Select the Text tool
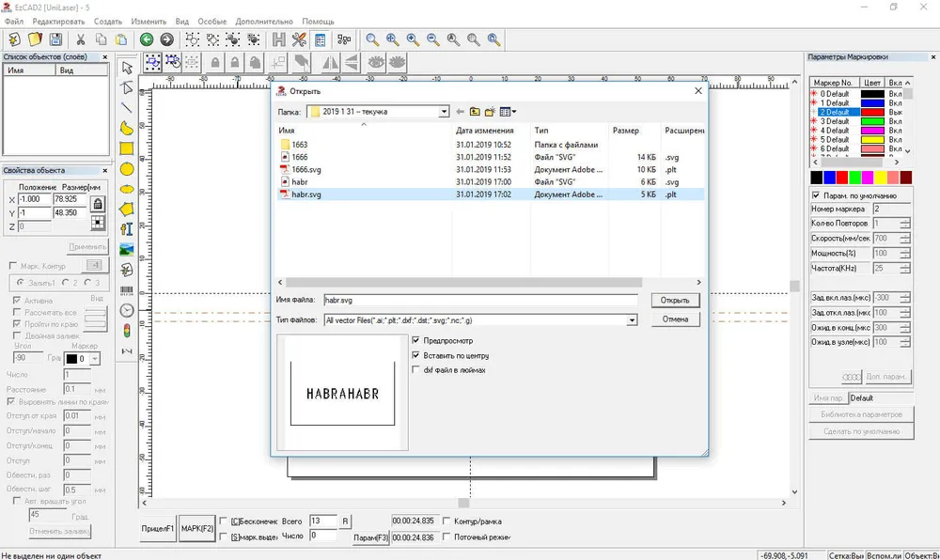Screen dimensions: 940x560 pos(127,229)
